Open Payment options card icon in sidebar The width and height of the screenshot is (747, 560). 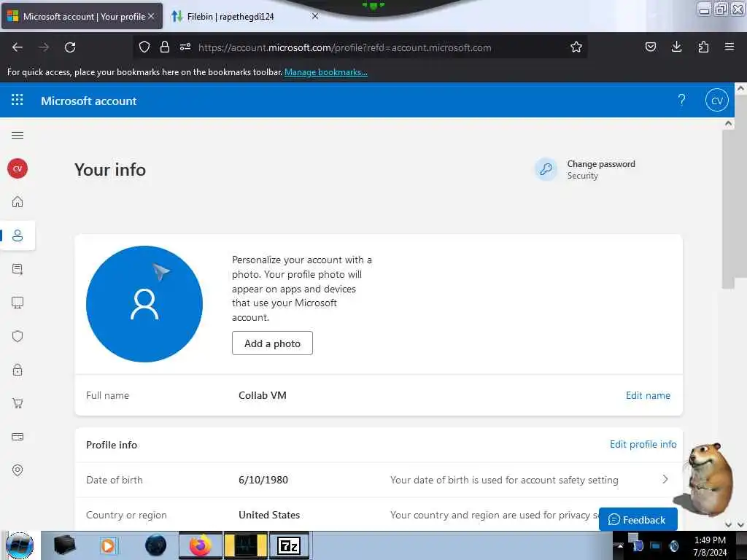pos(18,437)
